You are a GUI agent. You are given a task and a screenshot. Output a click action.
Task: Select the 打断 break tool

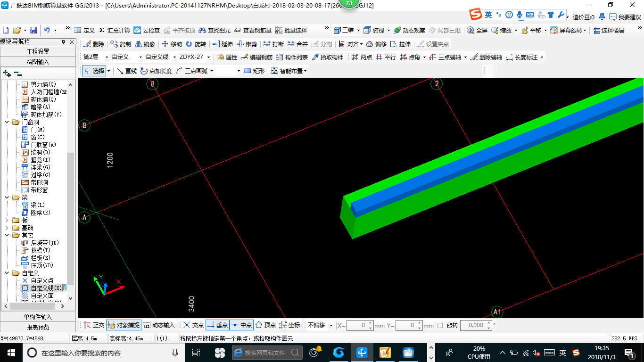[273, 44]
